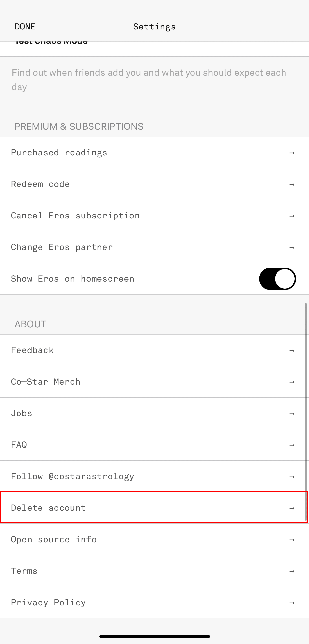Click the Feedback row arrow
The image size is (309, 644).
pos(292,351)
